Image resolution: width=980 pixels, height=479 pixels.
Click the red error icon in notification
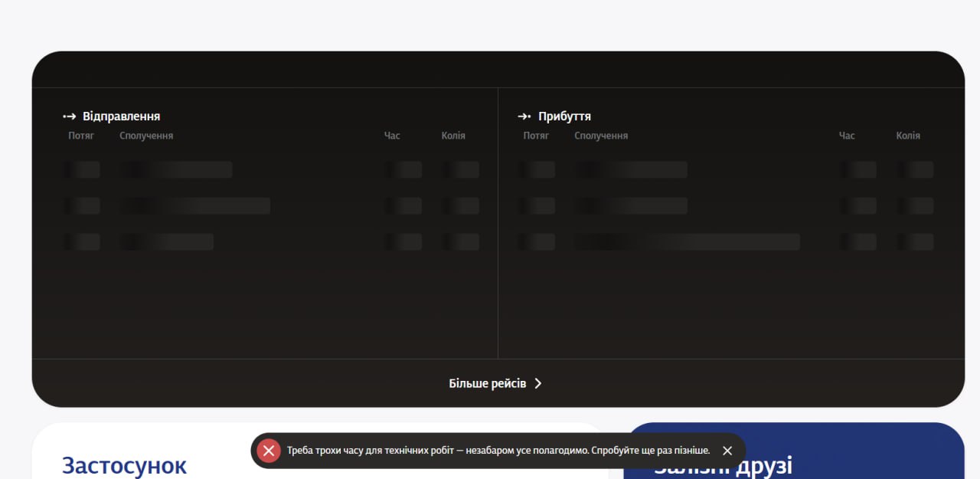268,451
